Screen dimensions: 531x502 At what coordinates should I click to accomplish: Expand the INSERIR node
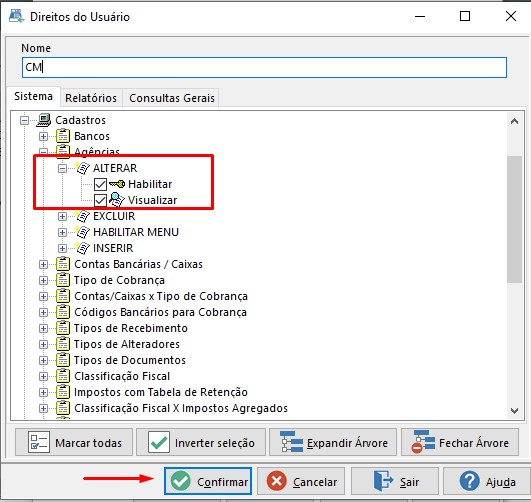[x=62, y=248]
